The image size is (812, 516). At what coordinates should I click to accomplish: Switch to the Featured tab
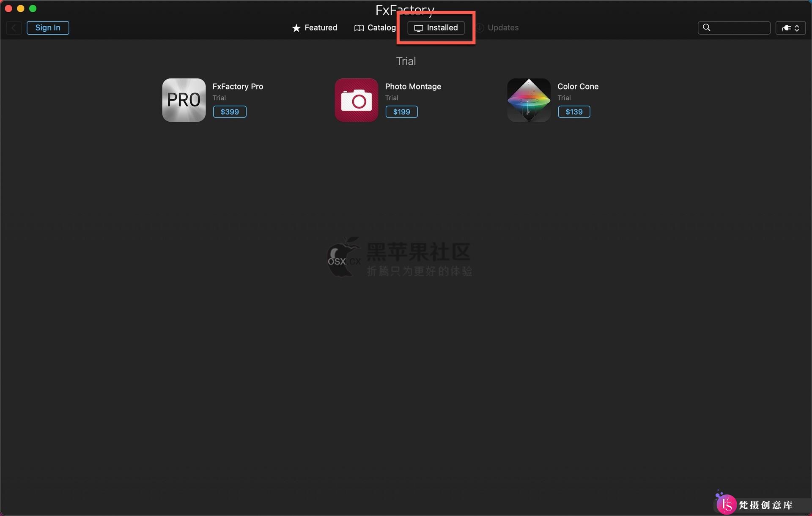point(315,28)
